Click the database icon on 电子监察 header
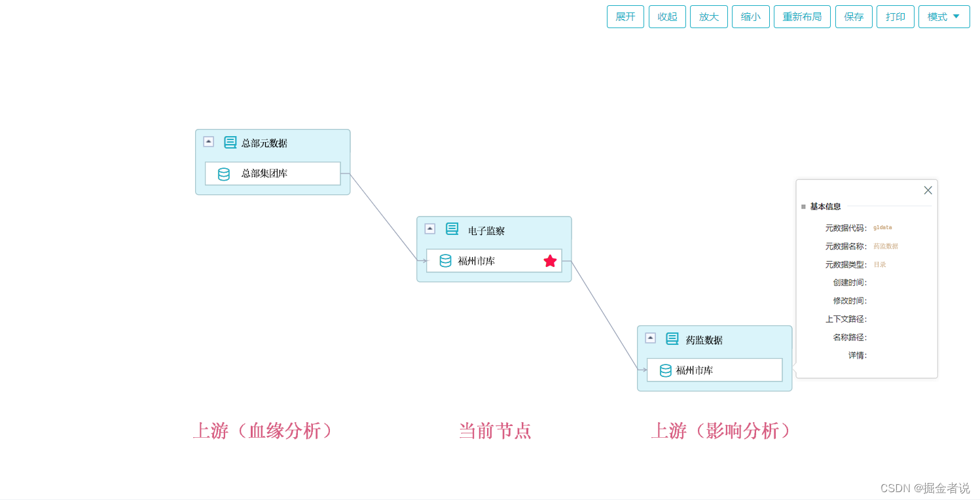The width and height of the screenshot is (980, 500). (x=452, y=229)
